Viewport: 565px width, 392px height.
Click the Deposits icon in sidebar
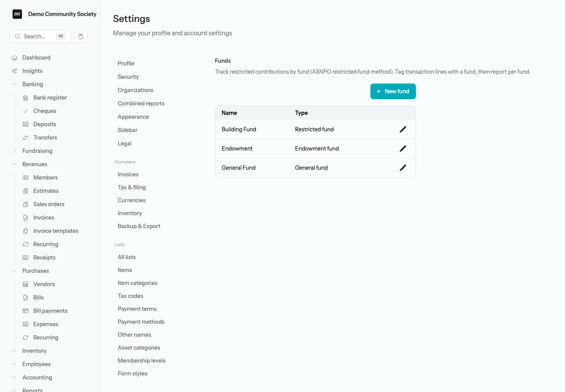click(26, 124)
